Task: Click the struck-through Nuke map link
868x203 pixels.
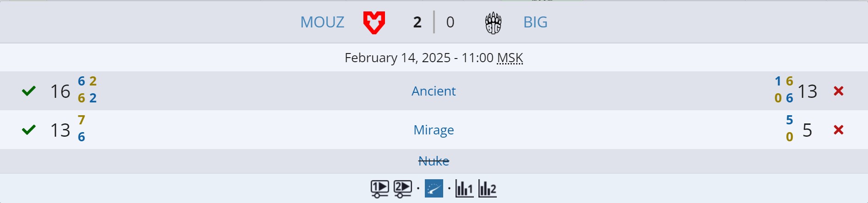Action: click(x=434, y=161)
